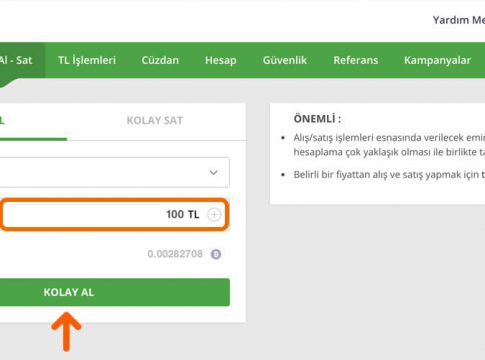Focus the 100 TL amount input field
The height and width of the screenshot is (360, 485).
(x=114, y=214)
